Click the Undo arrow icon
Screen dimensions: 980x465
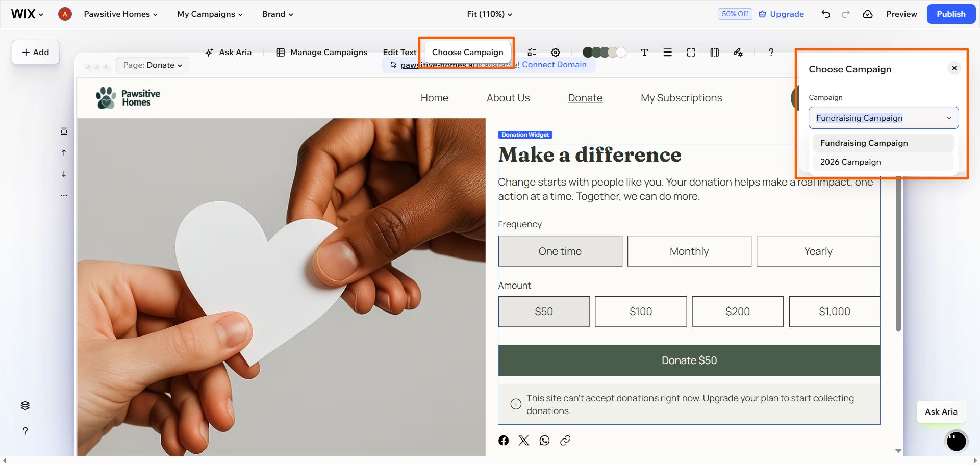pos(825,14)
